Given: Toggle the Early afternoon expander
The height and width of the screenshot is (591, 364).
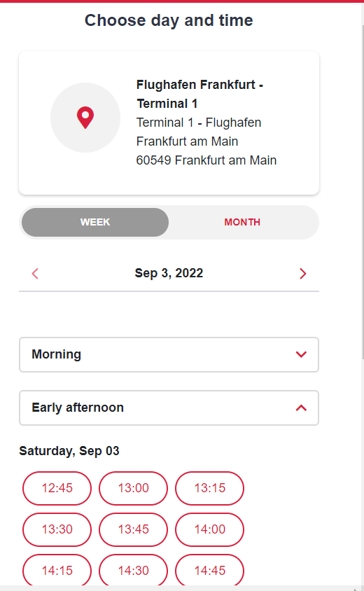Looking at the screenshot, I should pos(169,408).
